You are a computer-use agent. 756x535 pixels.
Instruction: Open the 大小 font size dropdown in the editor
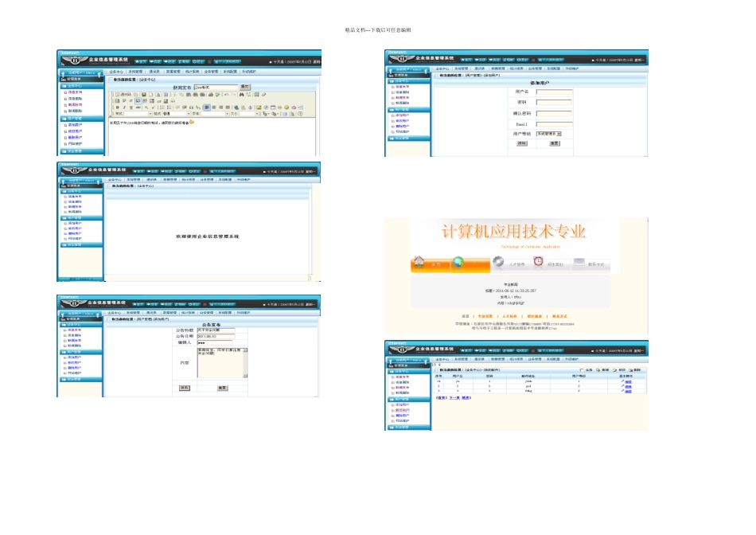tap(250, 114)
